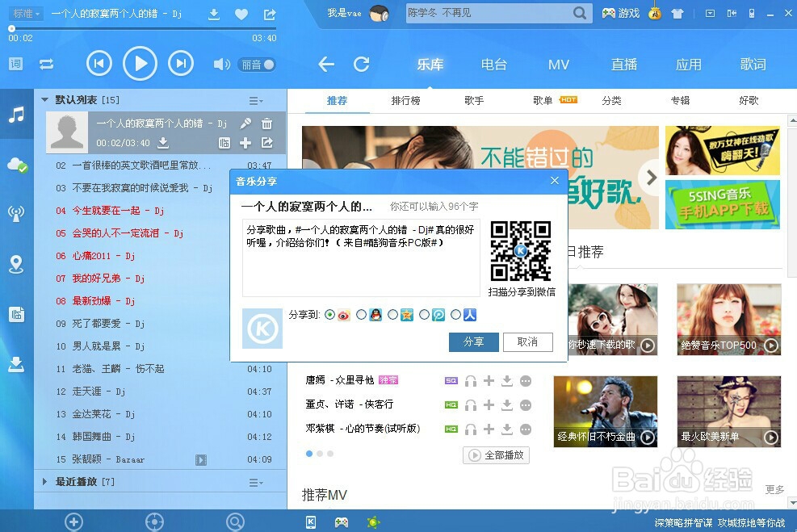
Task: Open the 分类 sub-tab
Action: [x=611, y=101]
